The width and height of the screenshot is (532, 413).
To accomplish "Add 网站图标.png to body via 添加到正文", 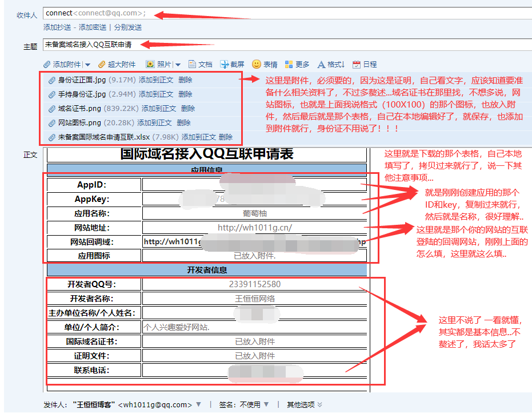I will [x=154, y=123].
